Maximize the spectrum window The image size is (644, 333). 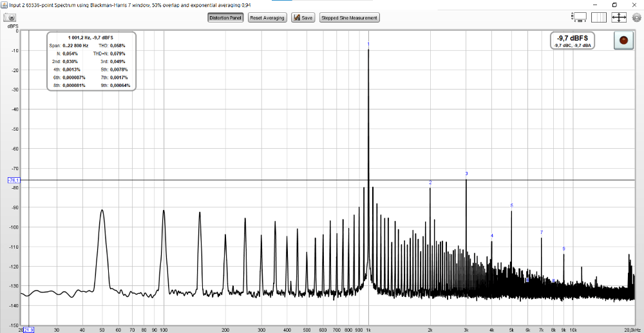point(614,5)
